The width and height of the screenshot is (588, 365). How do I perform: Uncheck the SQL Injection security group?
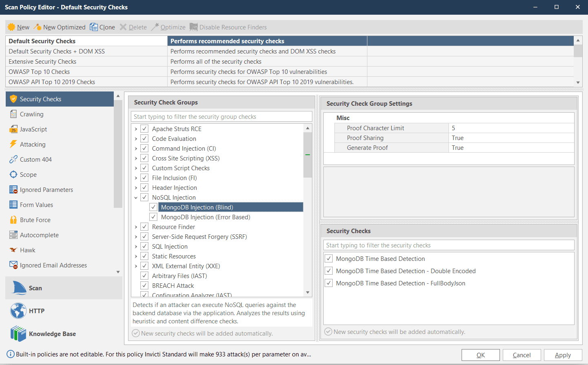[x=144, y=246]
